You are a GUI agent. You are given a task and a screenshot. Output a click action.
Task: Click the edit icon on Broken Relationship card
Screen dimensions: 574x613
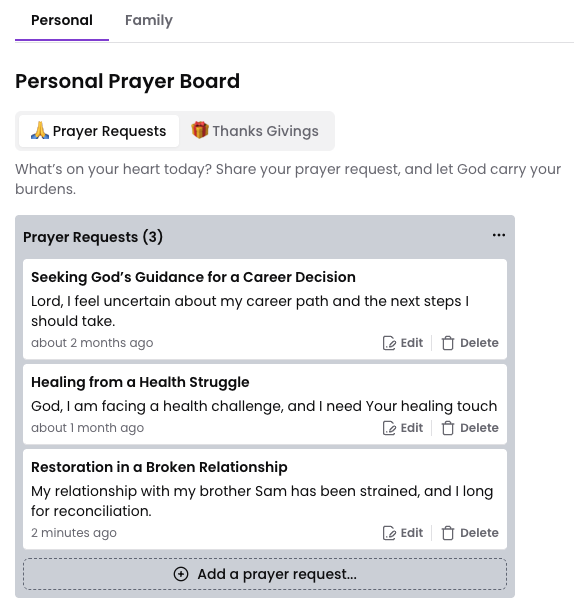pyautogui.click(x=389, y=533)
